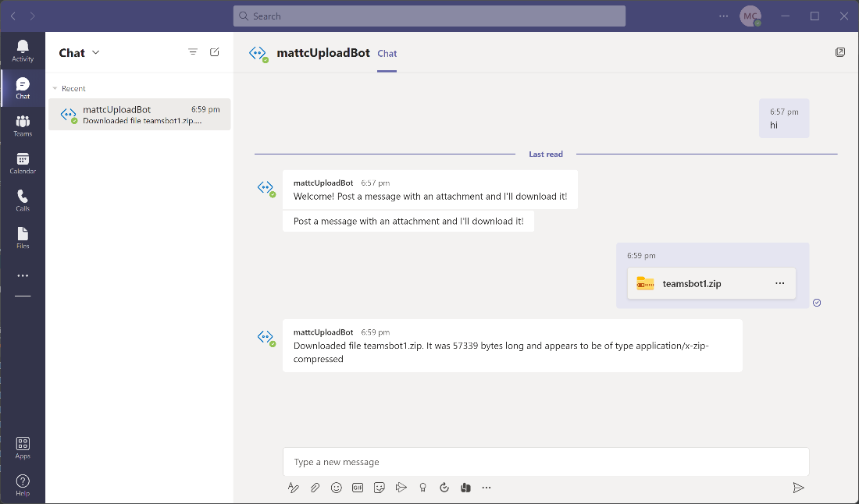
Task: Open the Calls section
Action: pos(23,201)
